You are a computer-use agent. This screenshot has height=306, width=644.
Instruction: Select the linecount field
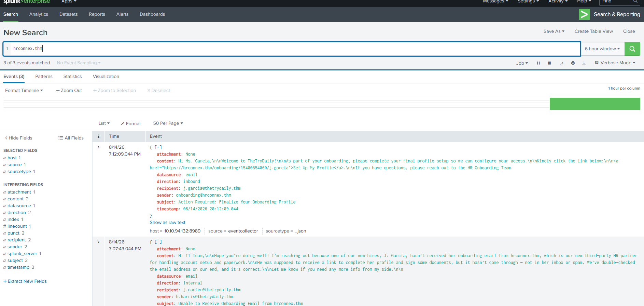click(17, 226)
